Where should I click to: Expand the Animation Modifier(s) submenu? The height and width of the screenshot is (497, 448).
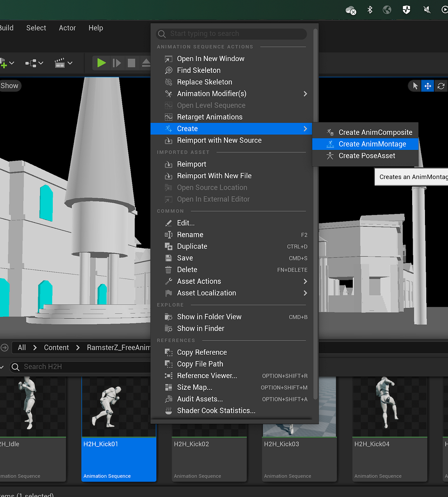point(231,94)
